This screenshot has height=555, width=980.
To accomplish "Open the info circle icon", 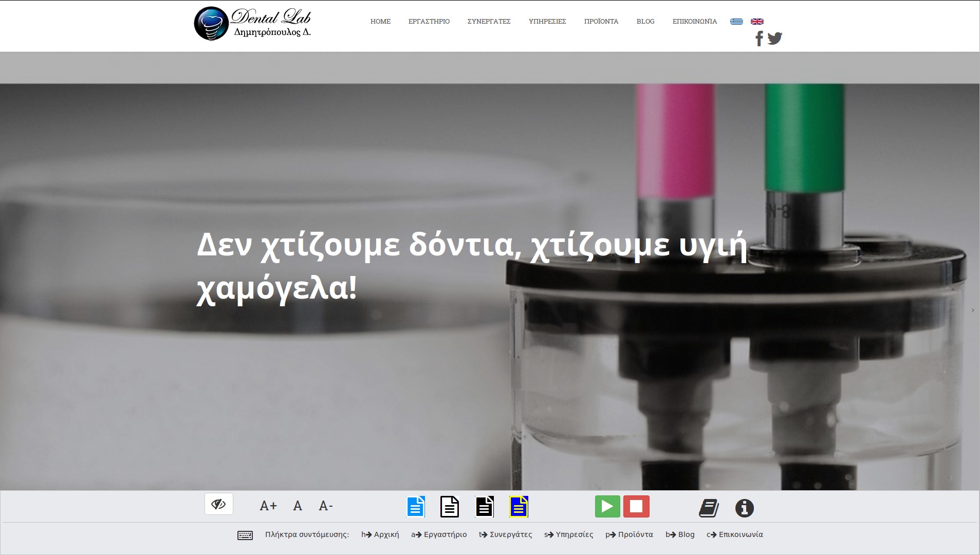I will (745, 508).
